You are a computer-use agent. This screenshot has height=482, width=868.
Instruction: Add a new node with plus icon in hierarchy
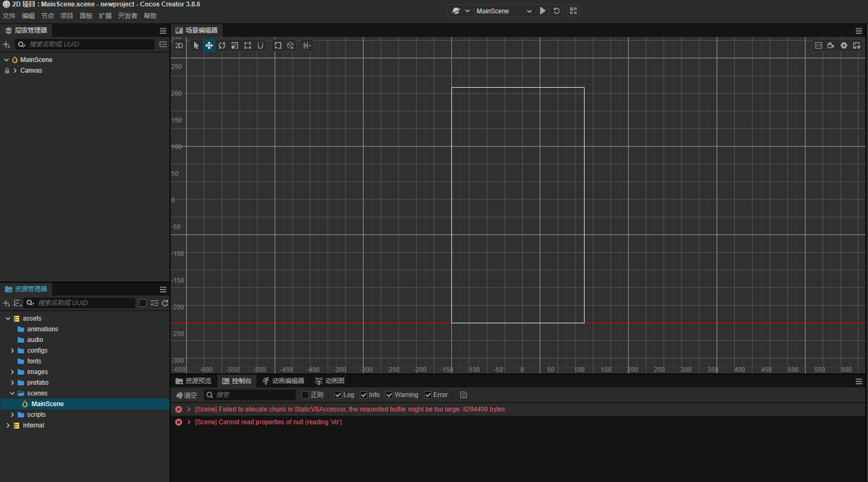(6, 44)
